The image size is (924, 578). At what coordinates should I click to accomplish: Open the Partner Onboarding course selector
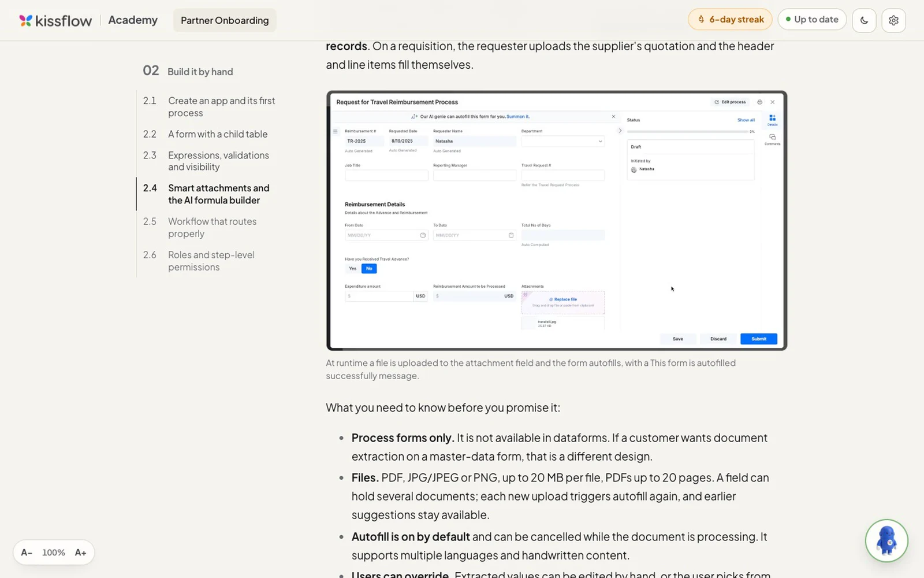225,20
